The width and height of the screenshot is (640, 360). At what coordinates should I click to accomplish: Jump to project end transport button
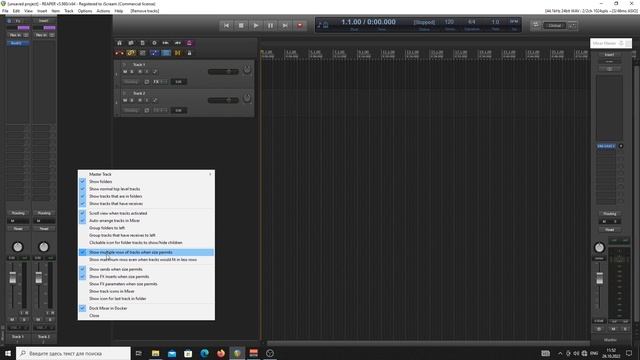click(285, 25)
